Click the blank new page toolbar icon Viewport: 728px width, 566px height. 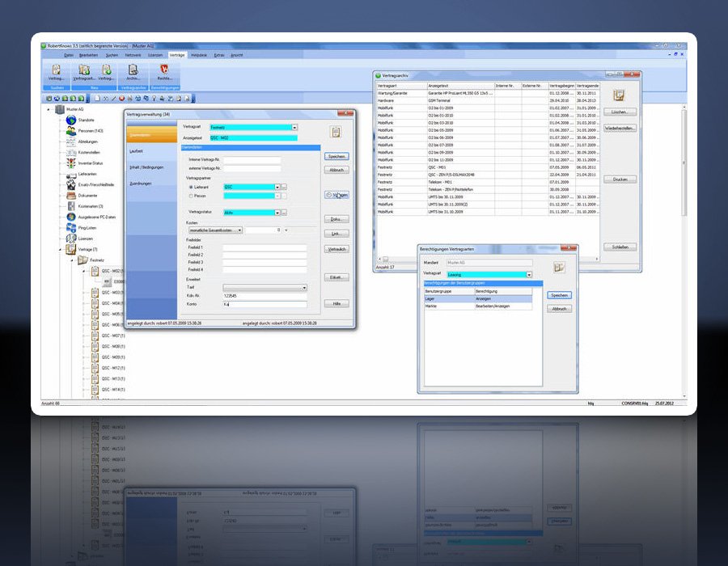click(97, 99)
